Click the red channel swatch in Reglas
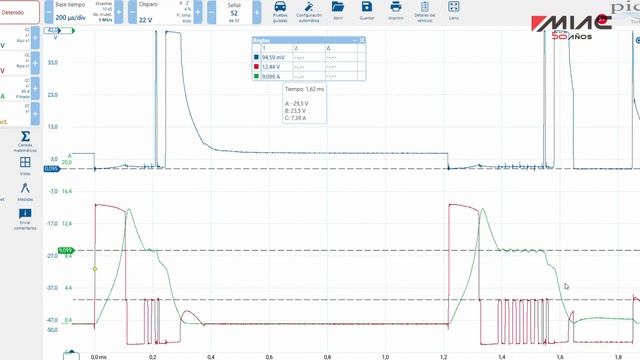Image resolution: width=640 pixels, height=360 pixels. pos(256,67)
